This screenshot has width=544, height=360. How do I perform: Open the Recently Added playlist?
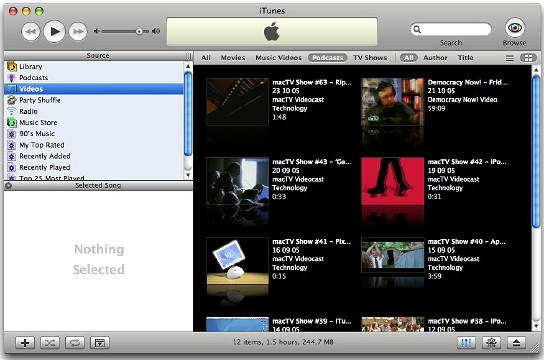94,156
